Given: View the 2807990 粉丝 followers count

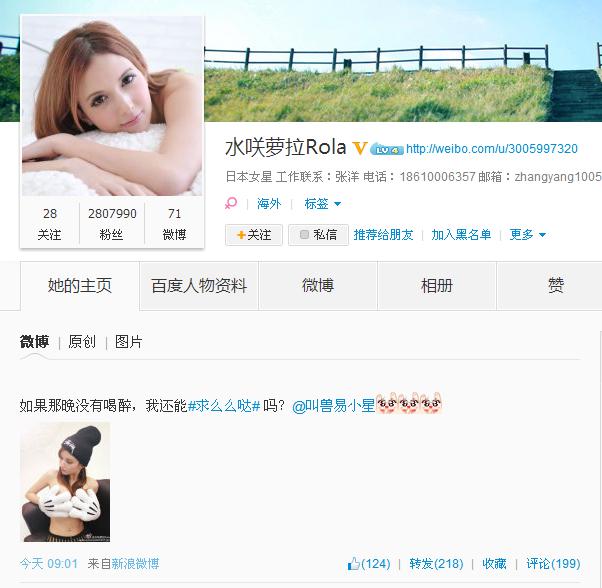Looking at the screenshot, I should 112,224.
